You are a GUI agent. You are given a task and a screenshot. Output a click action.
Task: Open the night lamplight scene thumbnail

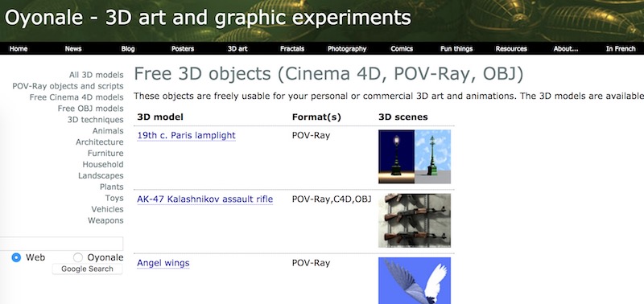click(x=396, y=156)
